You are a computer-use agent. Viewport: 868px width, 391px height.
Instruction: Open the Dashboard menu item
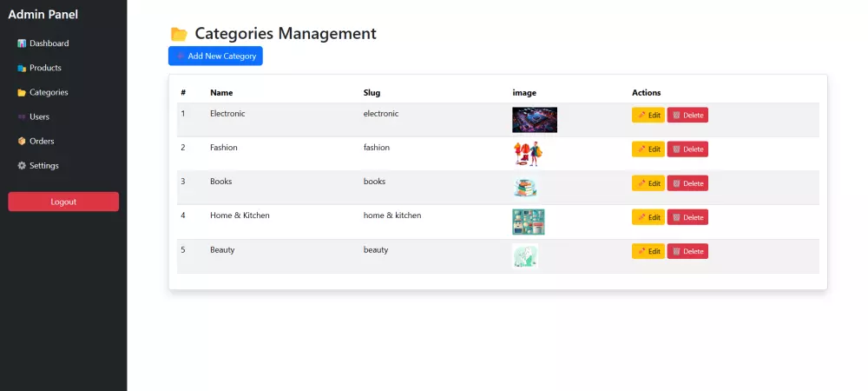(x=49, y=43)
